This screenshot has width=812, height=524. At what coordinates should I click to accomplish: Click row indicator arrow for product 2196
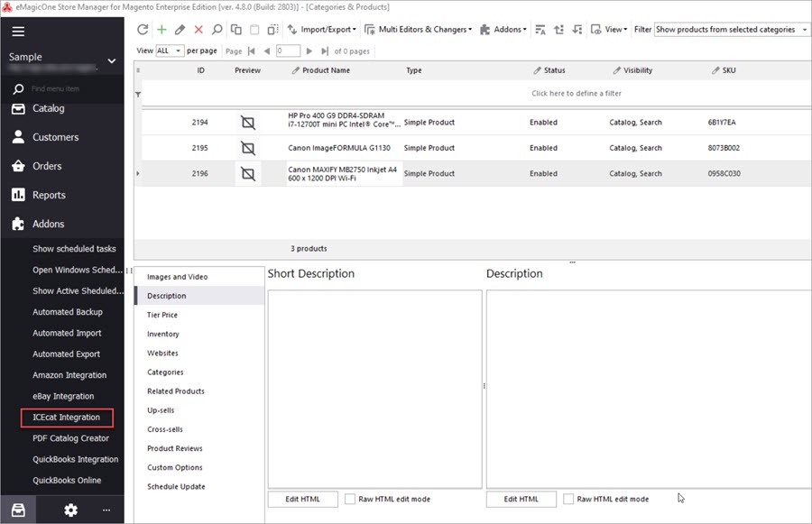(x=138, y=173)
